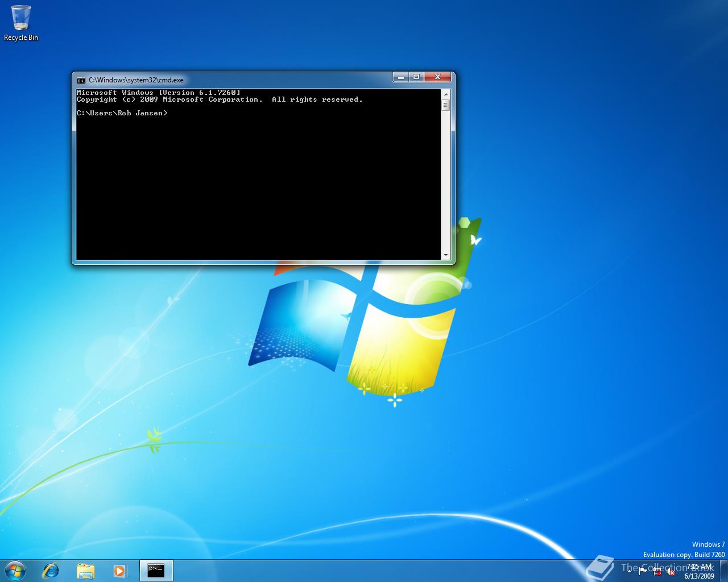The height and width of the screenshot is (582, 728).
Task: Click Show Desktop strip beside clock
Action: click(x=723, y=571)
